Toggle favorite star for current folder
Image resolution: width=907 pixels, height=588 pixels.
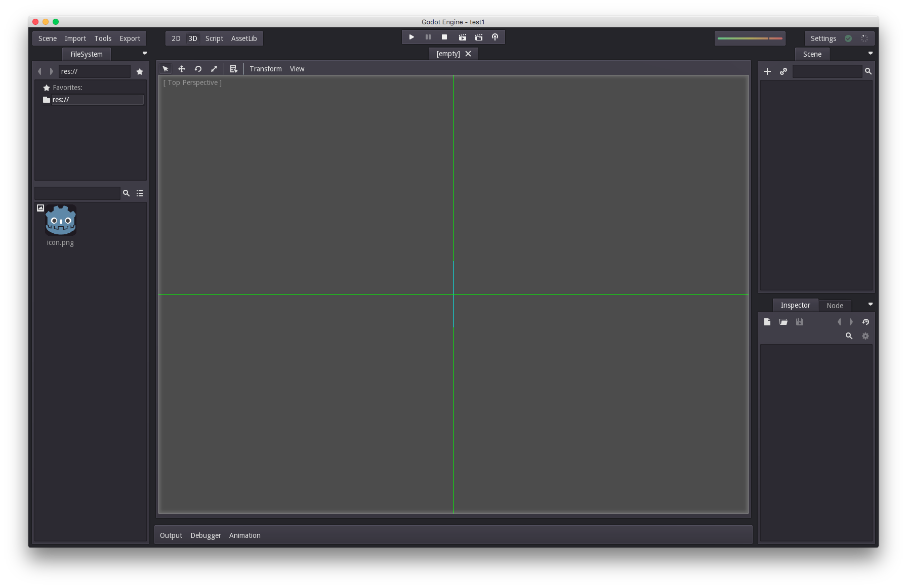coord(140,71)
